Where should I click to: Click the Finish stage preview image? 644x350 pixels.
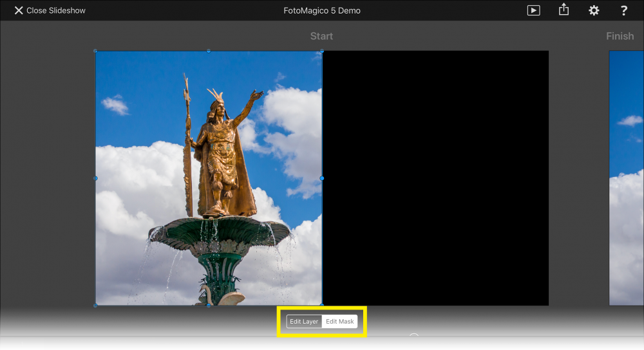pyautogui.click(x=627, y=178)
